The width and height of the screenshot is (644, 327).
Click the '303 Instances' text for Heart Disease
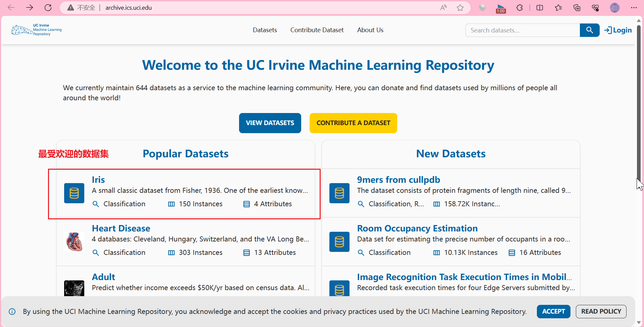point(201,253)
